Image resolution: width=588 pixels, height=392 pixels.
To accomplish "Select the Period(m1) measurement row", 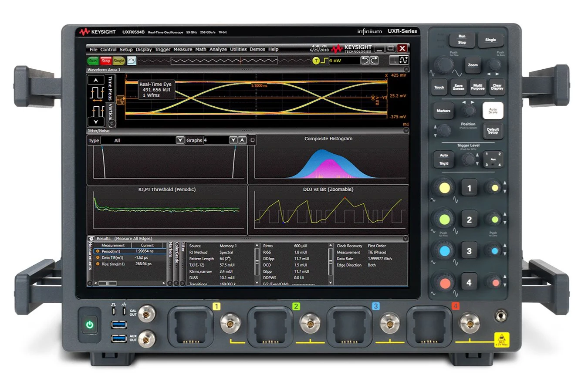I will (130, 251).
